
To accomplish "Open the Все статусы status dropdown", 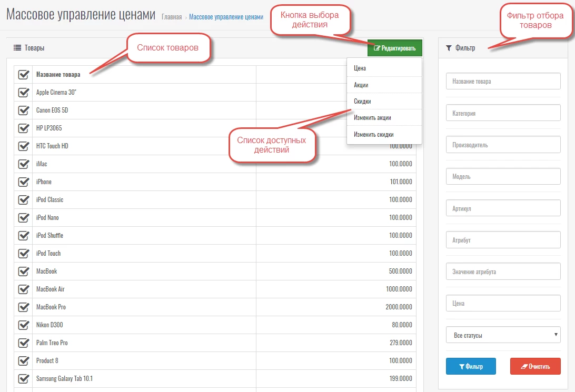I will coord(503,335).
